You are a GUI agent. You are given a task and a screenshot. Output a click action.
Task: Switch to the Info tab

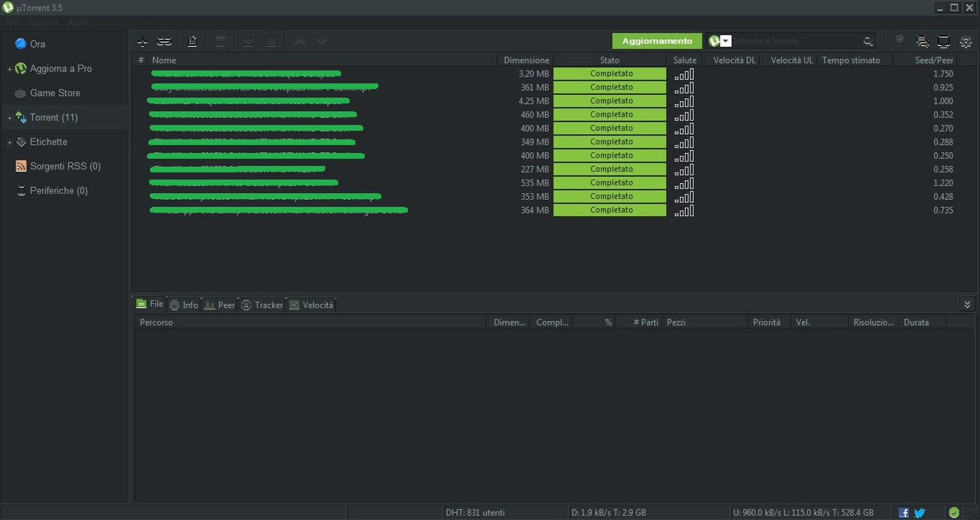[x=183, y=305]
